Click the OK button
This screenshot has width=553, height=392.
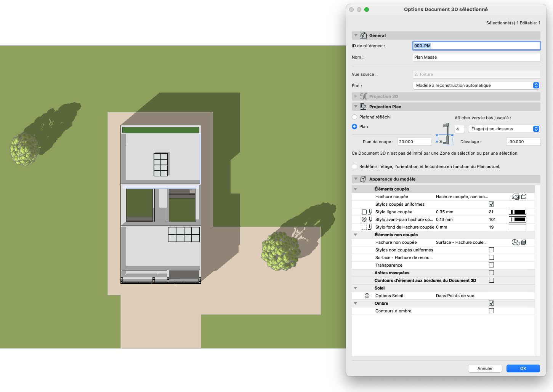click(x=523, y=368)
